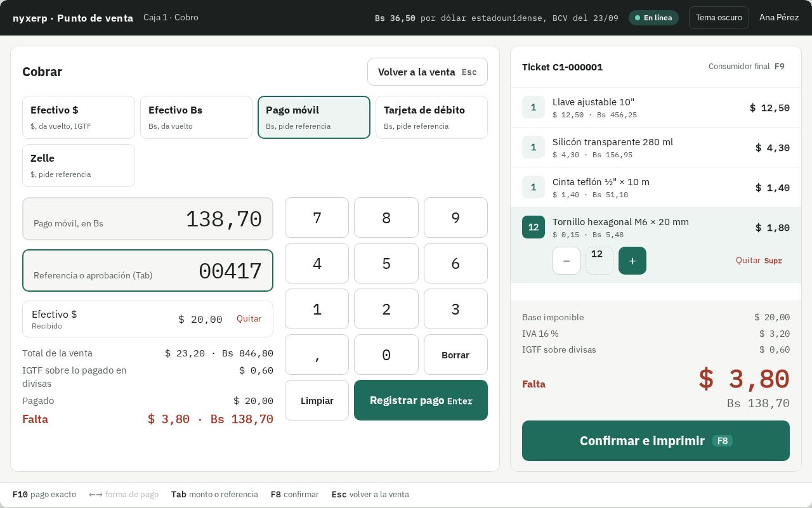Viewport: 812px width, 508px height.
Task: Click the nyxerp Punto de venta title
Action: pos(73,18)
